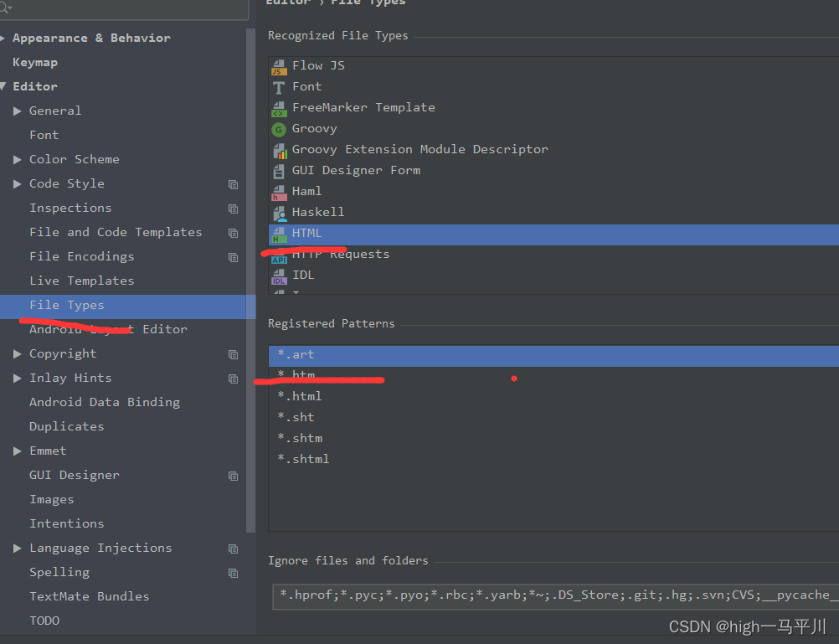Expand the Code Style node

[17, 183]
